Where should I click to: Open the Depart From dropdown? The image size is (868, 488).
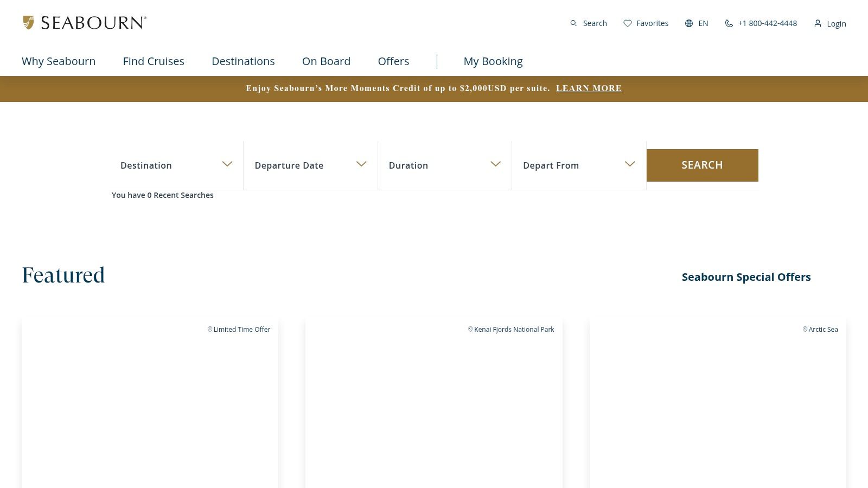pos(578,165)
